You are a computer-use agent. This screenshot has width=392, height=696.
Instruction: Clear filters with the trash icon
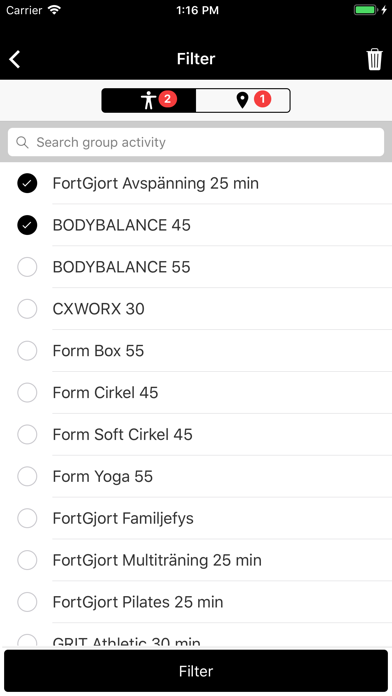[374, 59]
